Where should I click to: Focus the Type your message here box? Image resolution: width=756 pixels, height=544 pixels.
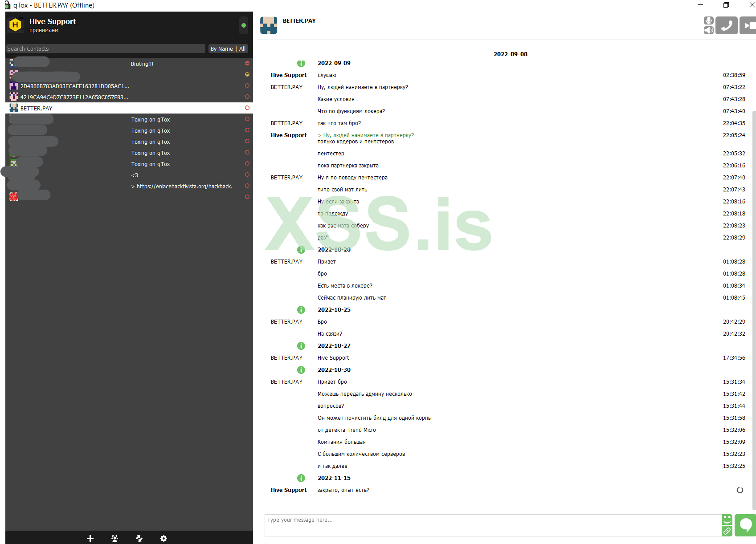point(493,525)
